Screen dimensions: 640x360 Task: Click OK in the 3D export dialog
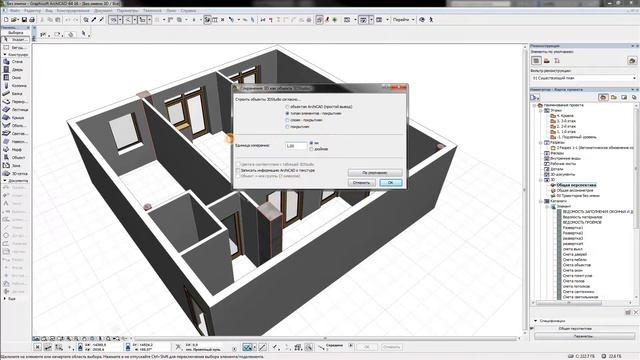point(391,182)
